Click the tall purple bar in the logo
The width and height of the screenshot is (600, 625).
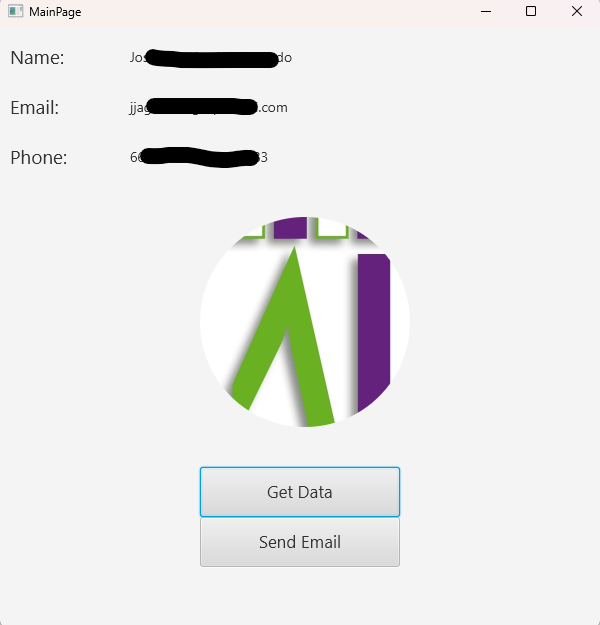374,331
